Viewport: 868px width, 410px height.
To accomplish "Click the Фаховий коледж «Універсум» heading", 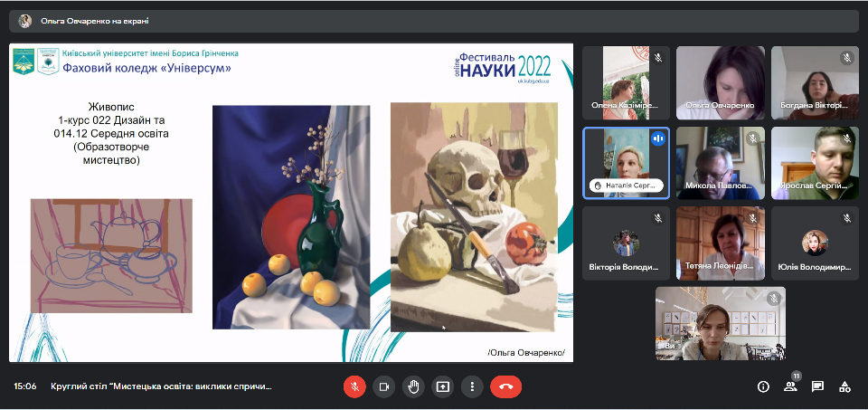I will pos(146,68).
